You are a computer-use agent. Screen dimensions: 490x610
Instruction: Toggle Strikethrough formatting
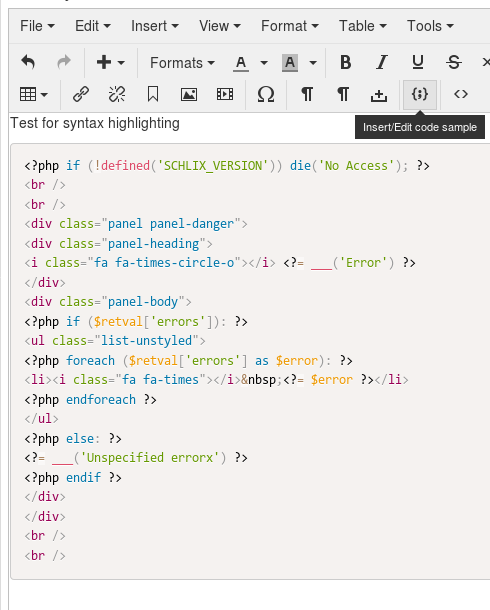(x=454, y=62)
